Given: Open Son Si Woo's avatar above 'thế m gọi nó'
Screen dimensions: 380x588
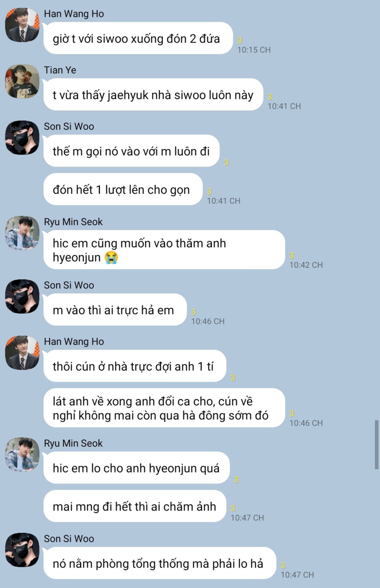Looking at the screenshot, I should pos(22,138).
